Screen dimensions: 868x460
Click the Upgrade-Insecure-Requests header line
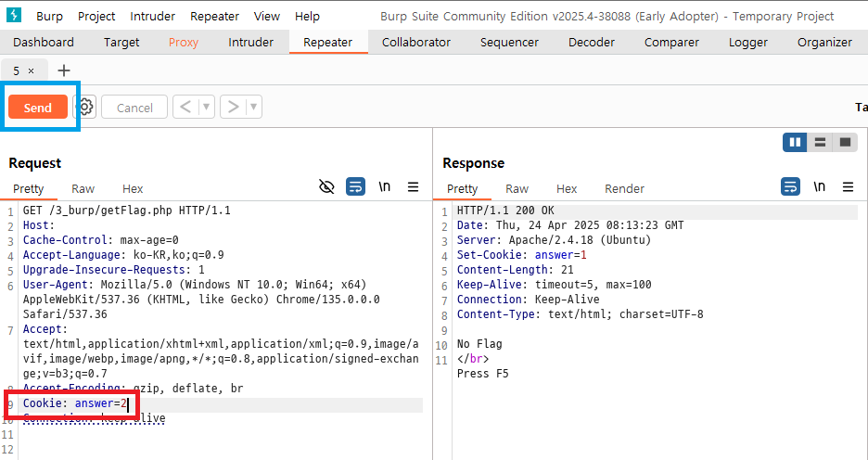(113, 270)
